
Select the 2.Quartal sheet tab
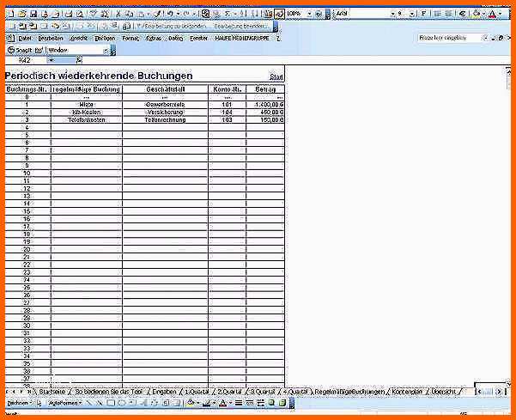point(229,392)
